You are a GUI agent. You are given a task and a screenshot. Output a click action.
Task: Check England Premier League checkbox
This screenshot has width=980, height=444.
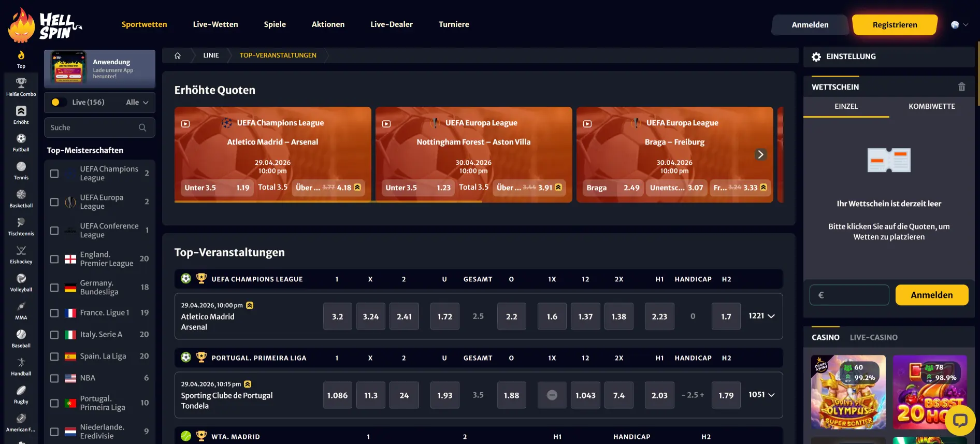[x=54, y=259]
